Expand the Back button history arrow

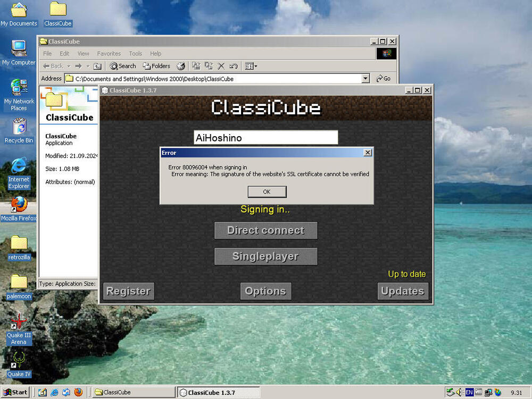click(x=69, y=66)
